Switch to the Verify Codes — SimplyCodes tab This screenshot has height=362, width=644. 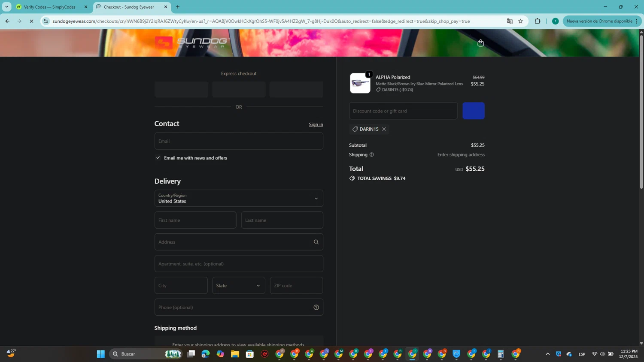[49, 7]
